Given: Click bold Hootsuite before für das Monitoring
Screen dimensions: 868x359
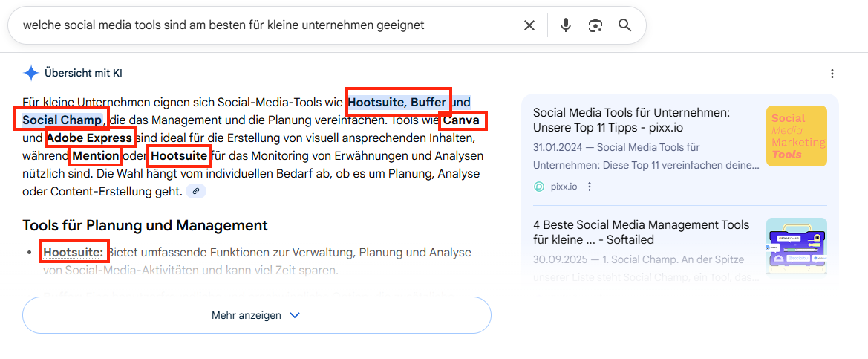Looking at the screenshot, I should [180, 155].
